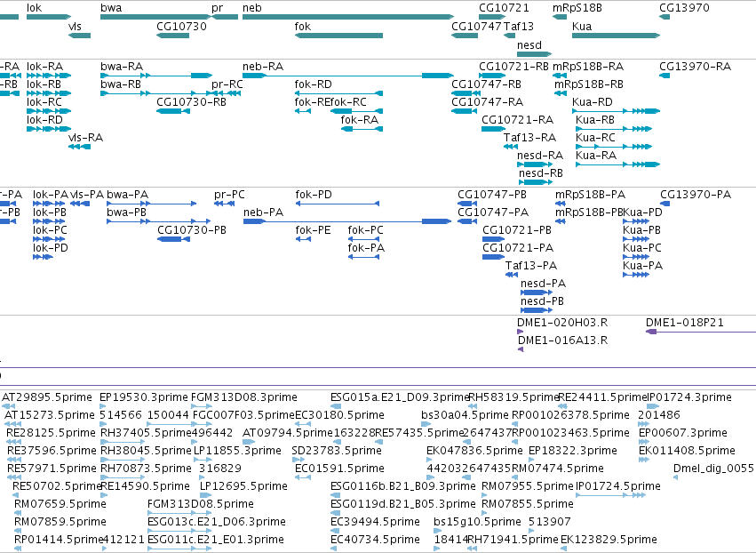Select the "nesd" gene label in top track
The image size is (756, 553).
[x=529, y=44]
